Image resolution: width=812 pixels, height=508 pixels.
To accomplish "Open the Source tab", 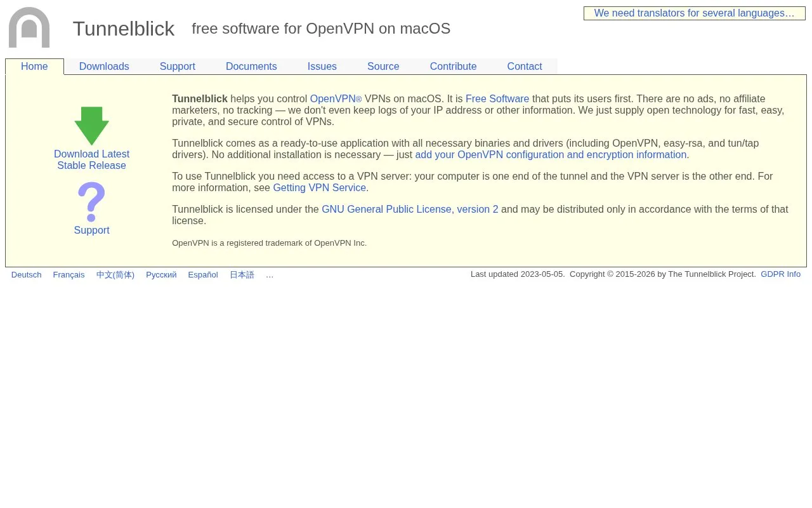I will point(383,67).
